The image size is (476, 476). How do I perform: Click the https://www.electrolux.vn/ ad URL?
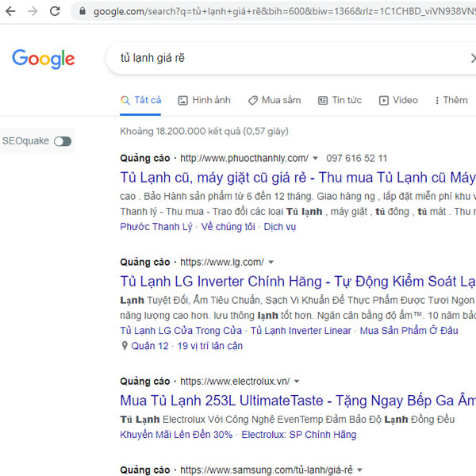tap(235, 382)
